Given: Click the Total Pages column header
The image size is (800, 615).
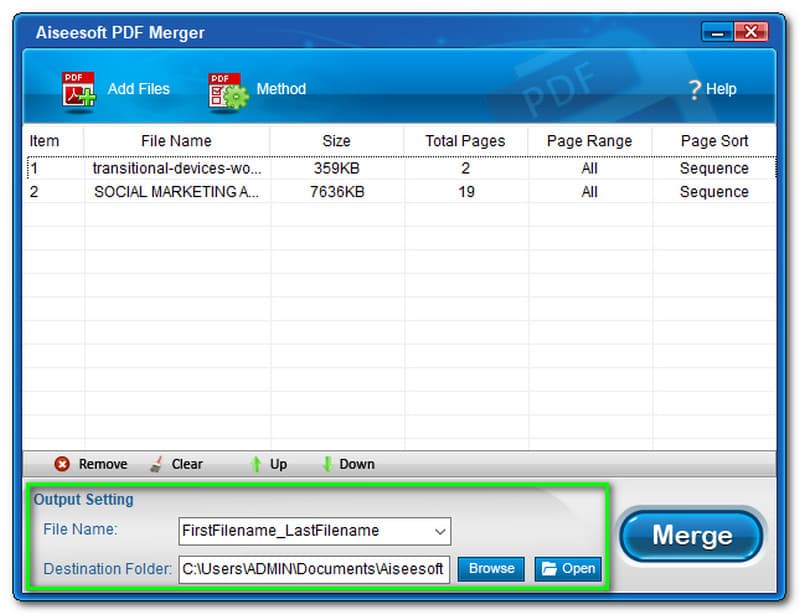Looking at the screenshot, I should 465,141.
